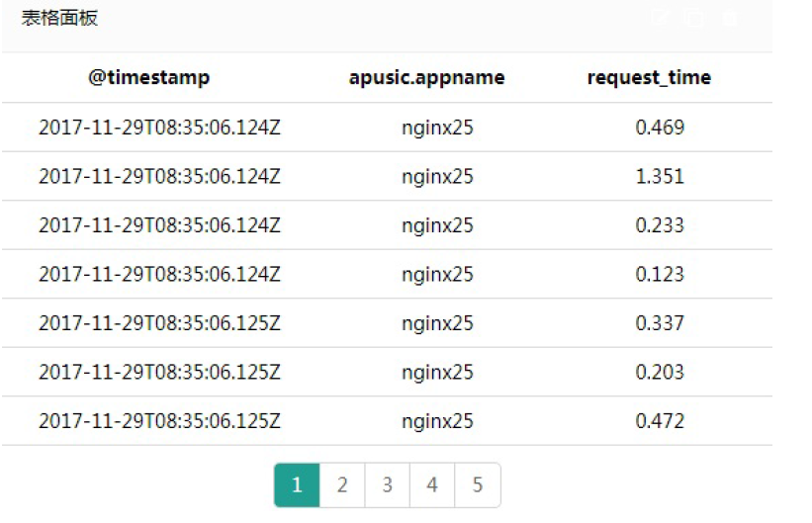Screen dimensions: 812x523
Task: Select the row with request_time 1.351
Action: tap(387, 176)
